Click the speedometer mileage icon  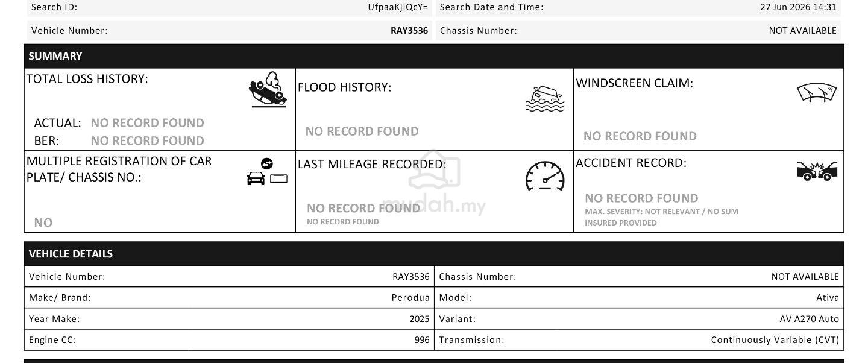point(546,176)
